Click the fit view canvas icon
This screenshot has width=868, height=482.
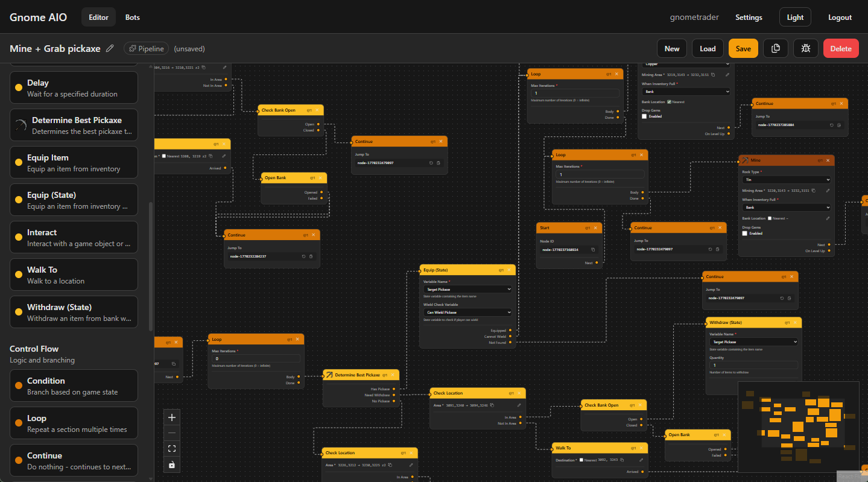coord(172,449)
